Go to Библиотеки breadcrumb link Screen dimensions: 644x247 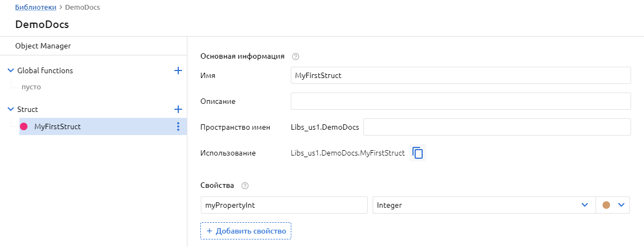point(35,8)
